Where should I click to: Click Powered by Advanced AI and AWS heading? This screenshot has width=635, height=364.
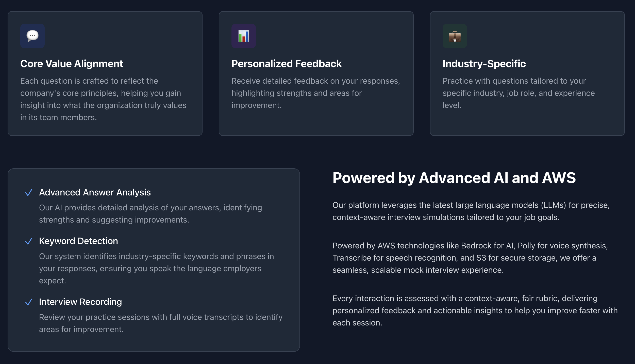454,178
